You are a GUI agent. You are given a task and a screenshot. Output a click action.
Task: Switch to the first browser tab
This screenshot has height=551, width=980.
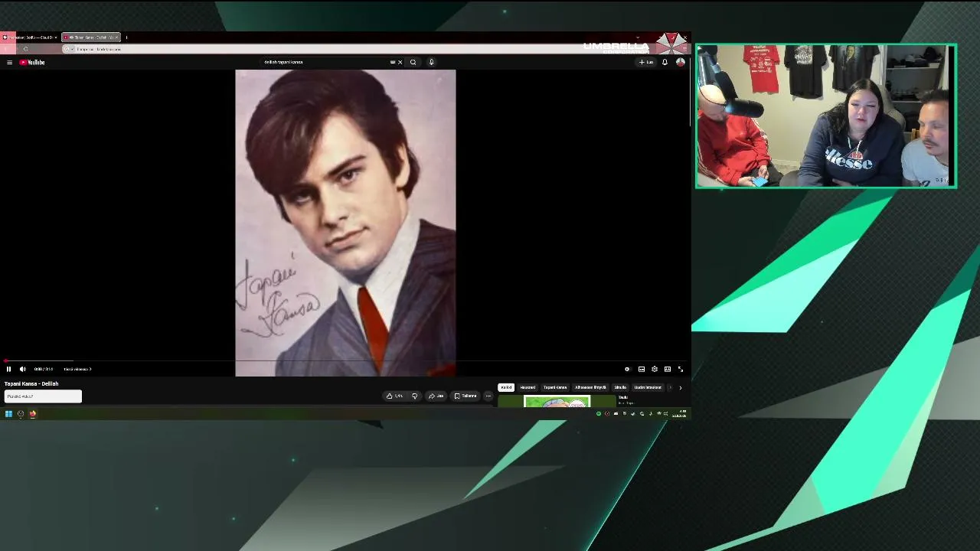pyautogui.click(x=31, y=37)
